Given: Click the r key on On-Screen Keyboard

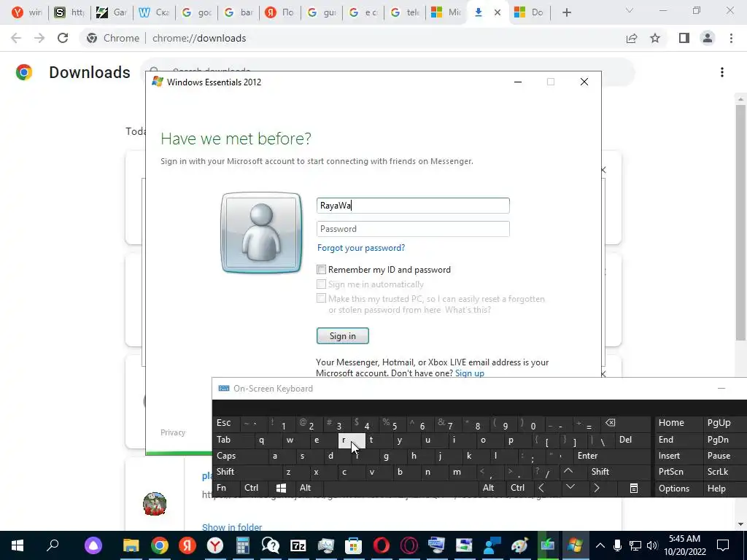Looking at the screenshot, I should pyautogui.click(x=352, y=440).
